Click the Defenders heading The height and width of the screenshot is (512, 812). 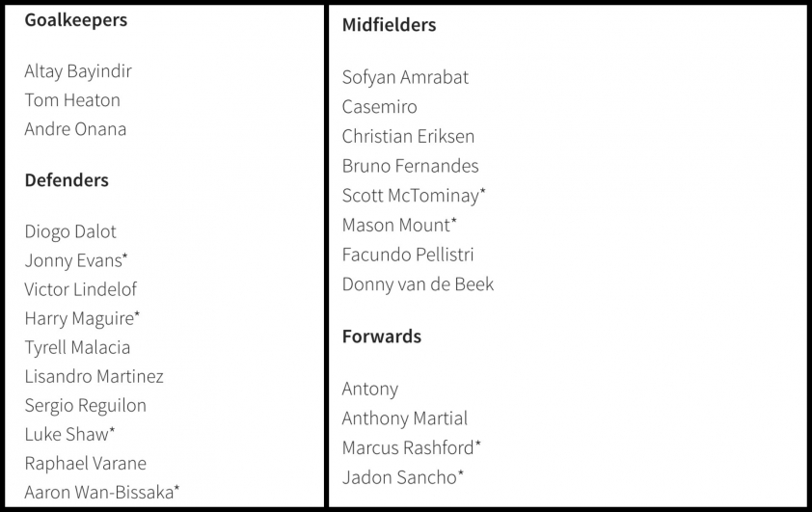point(67,180)
